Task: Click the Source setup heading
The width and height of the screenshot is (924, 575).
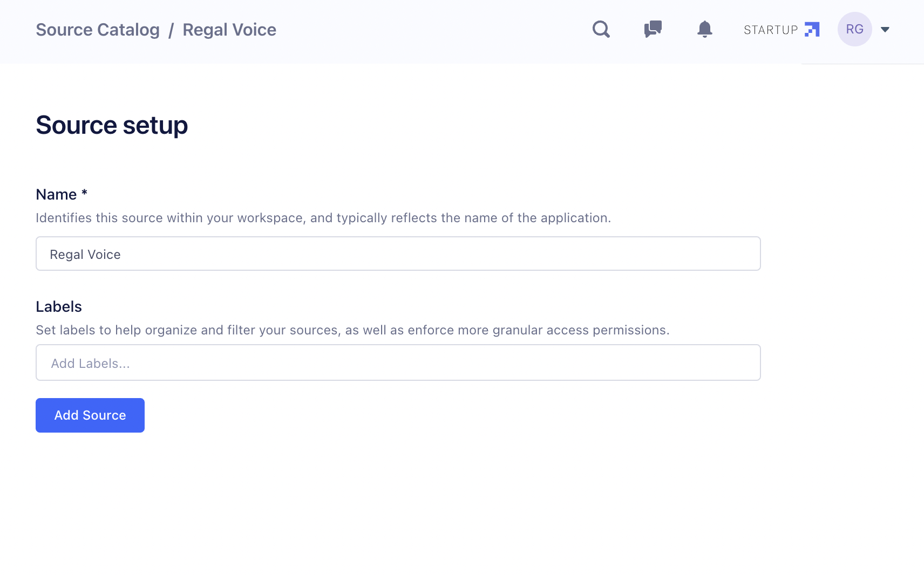Action: point(112,125)
